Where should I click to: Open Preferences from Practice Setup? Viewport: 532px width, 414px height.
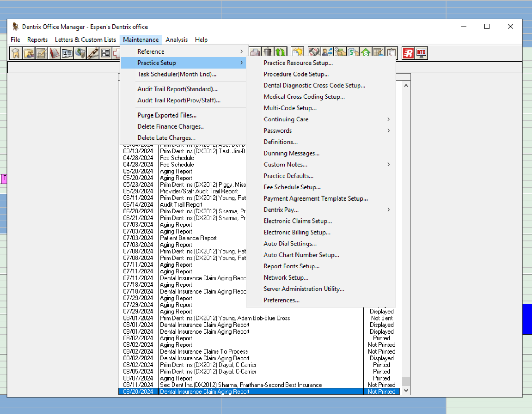(x=321, y=300)
